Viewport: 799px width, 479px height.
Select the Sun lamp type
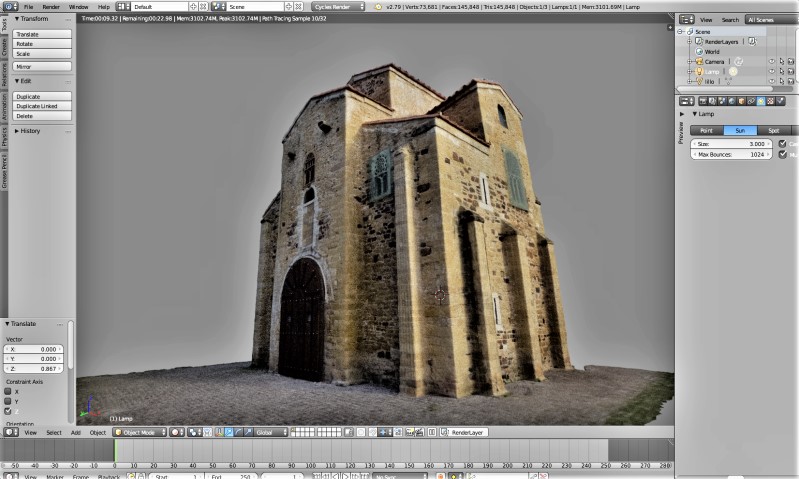(739, 130)
